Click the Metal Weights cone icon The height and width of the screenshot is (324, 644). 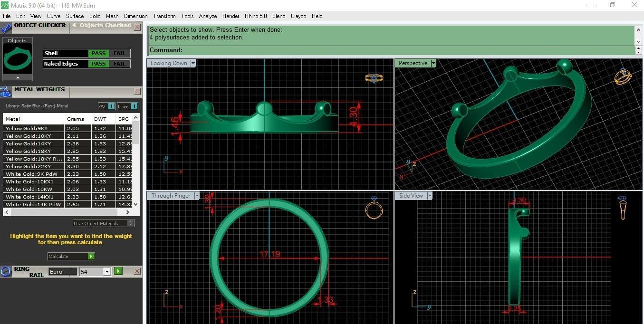(x=6, y=91)
